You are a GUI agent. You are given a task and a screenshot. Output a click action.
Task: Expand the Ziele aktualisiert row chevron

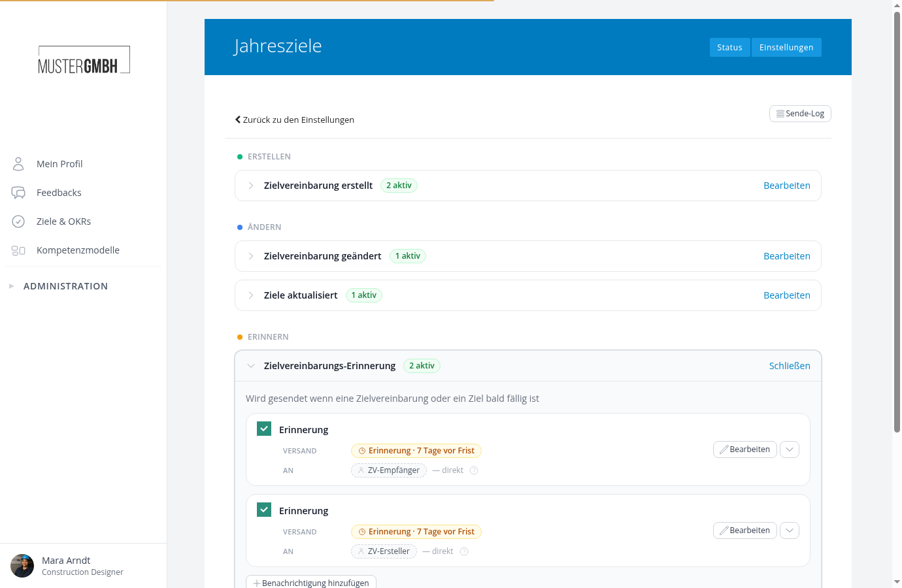pyautogui.click(x=251, y=295)
